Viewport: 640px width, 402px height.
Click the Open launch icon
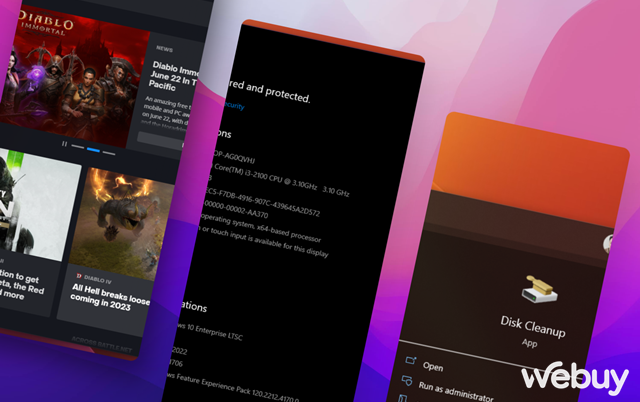(409, 362)
